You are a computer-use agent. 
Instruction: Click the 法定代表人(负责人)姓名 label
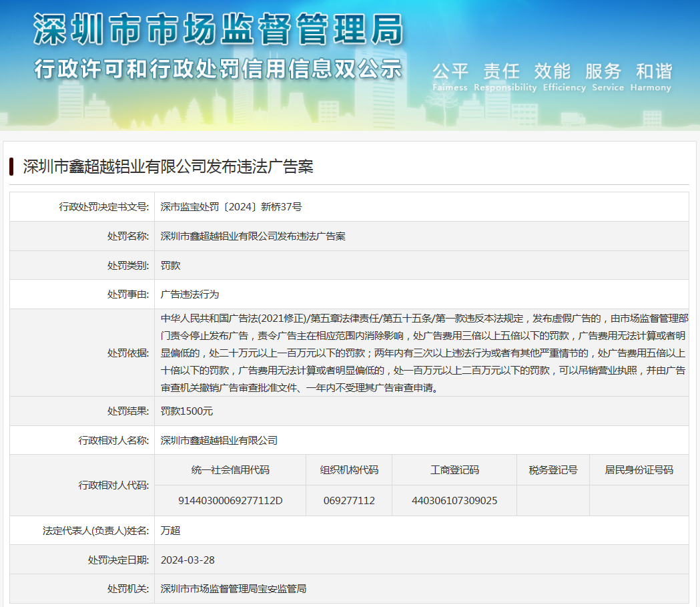tap(96, 531)
